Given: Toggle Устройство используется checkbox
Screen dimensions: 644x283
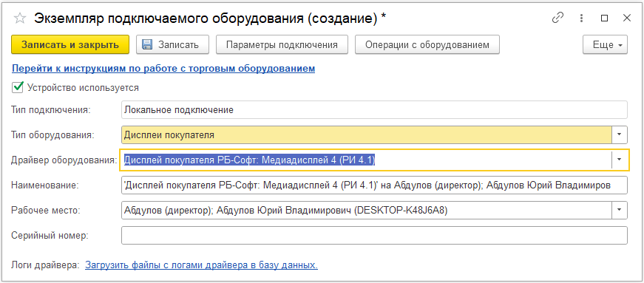Looking at the screenshot, I should [18, 87].
